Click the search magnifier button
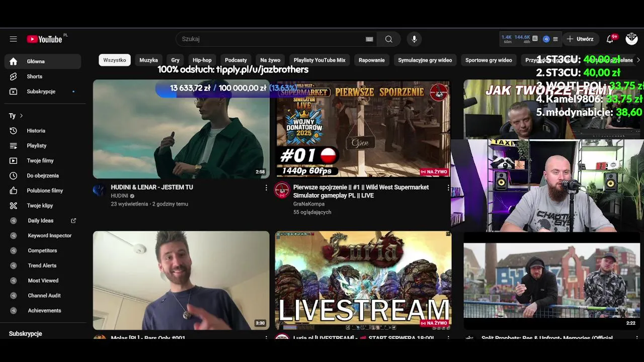The width and height of the screenshot is (644, 362). coord(389,39)
